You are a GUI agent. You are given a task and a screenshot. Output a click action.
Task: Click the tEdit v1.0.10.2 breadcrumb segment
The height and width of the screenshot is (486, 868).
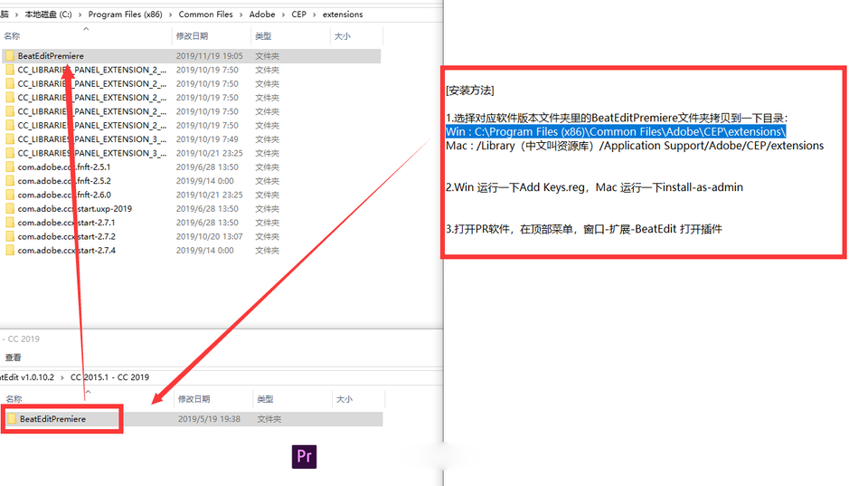pyautogui.click(x=27, y=377)
